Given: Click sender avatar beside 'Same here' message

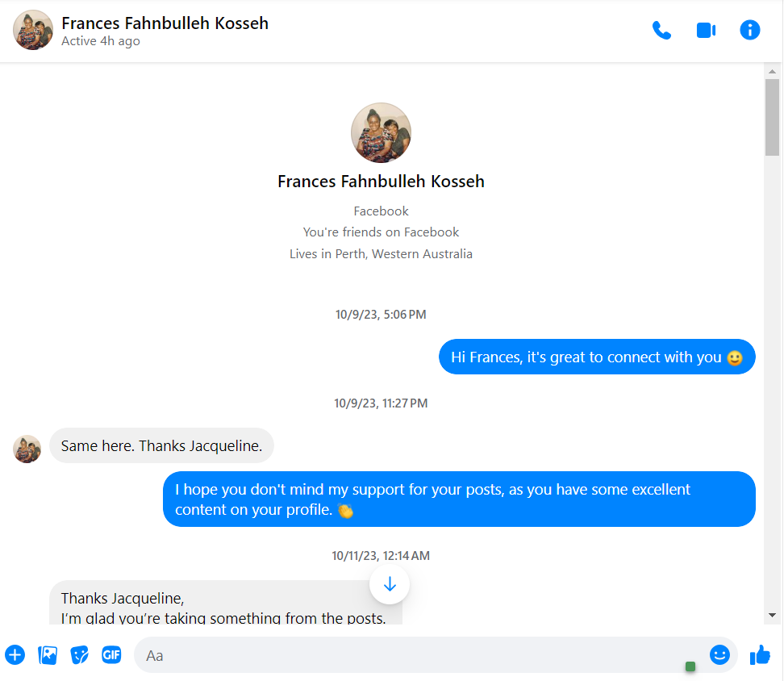Looking at the screenshot, I should (x=27, y=449).
